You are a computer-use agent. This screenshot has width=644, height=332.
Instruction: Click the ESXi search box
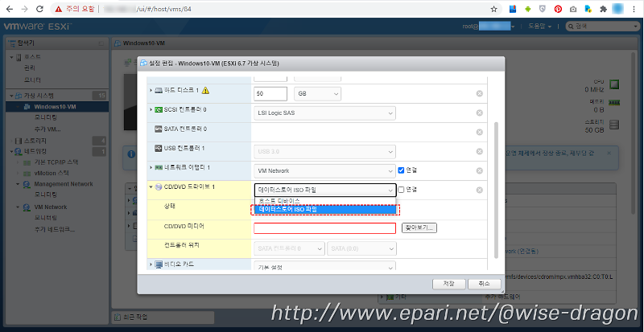point(601,27)
